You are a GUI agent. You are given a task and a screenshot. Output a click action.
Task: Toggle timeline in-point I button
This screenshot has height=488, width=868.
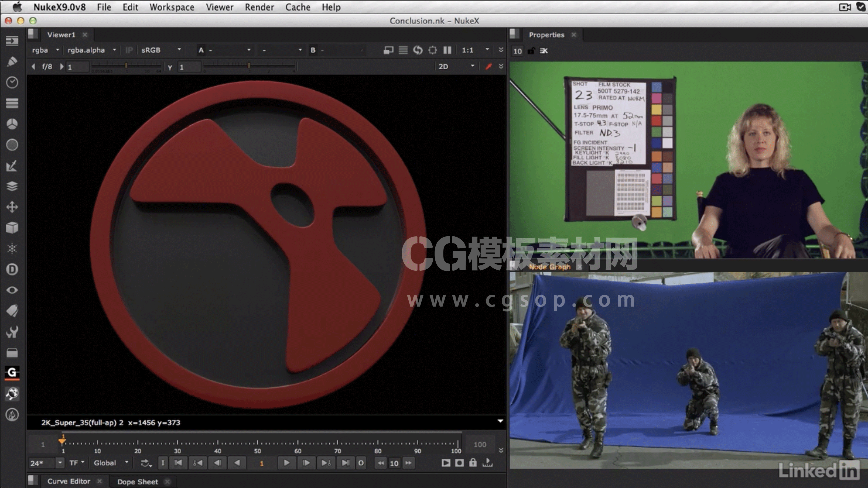click(163, 463)
